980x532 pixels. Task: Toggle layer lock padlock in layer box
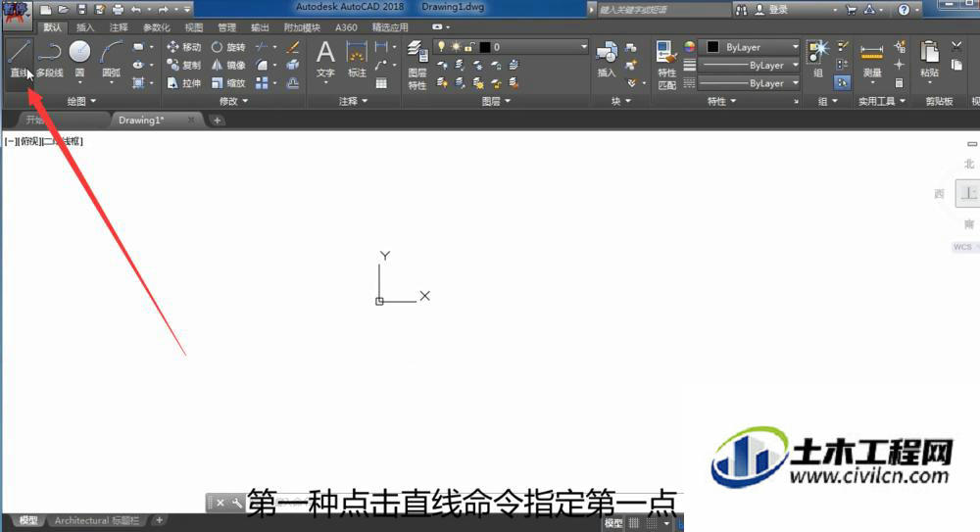point(469,47)
